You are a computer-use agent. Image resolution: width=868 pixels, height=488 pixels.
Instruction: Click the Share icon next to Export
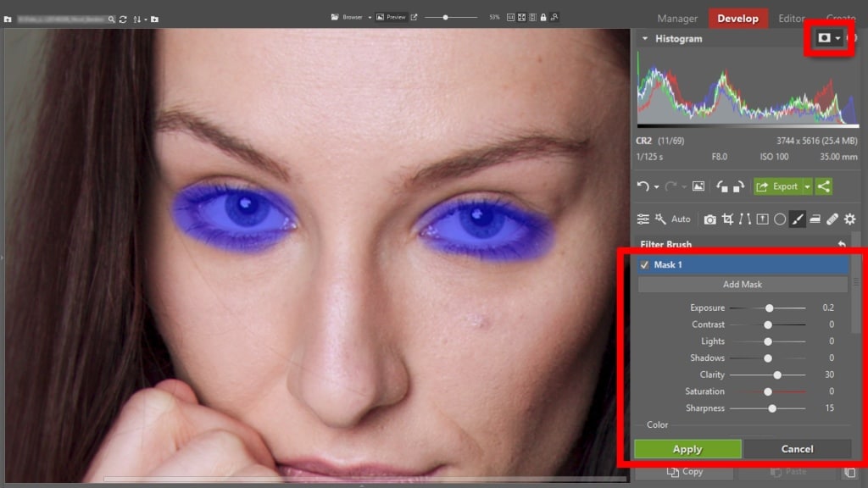(x=823, y=186)
